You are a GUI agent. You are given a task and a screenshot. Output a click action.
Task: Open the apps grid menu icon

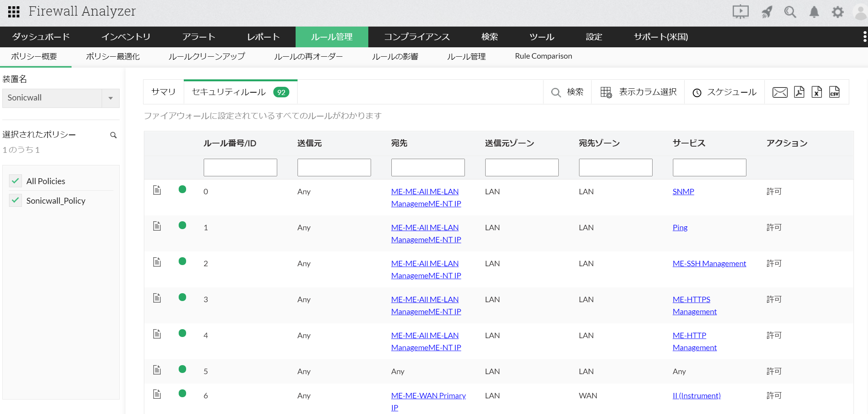14,12
